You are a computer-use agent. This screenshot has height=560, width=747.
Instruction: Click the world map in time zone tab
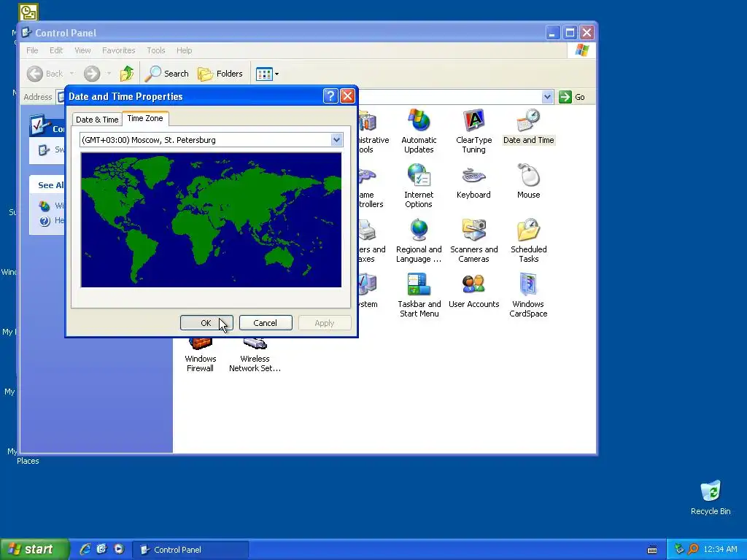211,220
